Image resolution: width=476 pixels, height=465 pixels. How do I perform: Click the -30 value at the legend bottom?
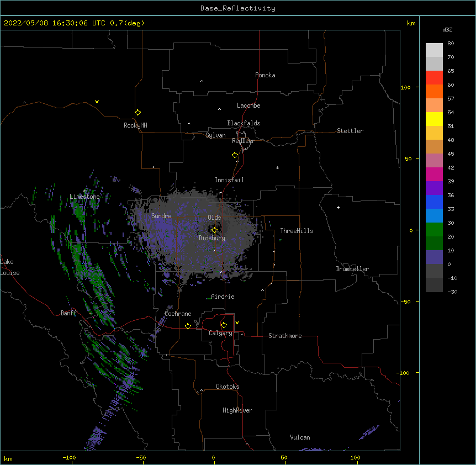click(452, 292)
